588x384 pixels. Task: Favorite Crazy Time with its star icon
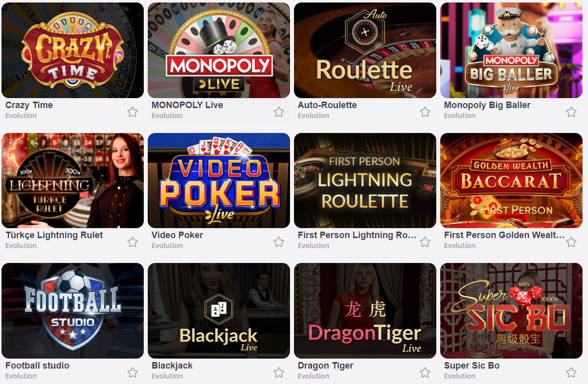(132, 112)
